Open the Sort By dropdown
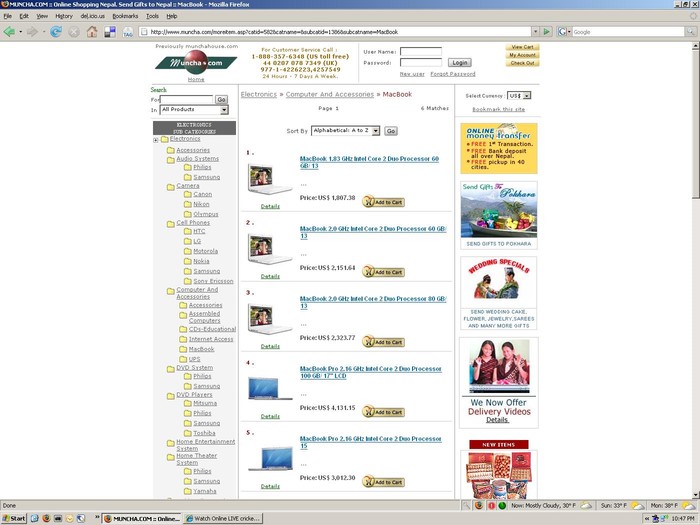Screen dimensions: 700x525 point(346,131)
